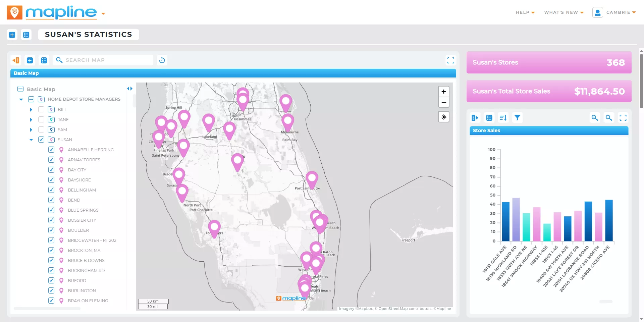Uncheck the BAY CITY store checkbox
Screen dimensions: 644x322
click(x=51, y=170)
